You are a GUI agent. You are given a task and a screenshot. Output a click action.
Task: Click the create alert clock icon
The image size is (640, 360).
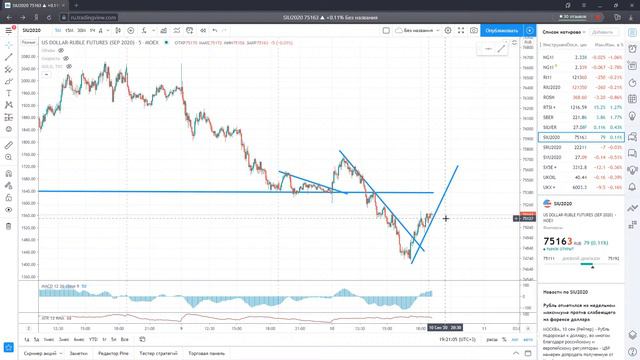pos(190,31)
